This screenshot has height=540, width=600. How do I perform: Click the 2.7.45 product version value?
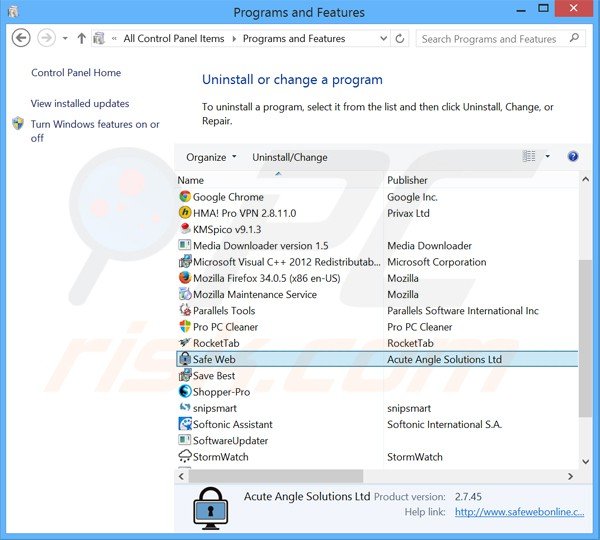pyautogui.click(x=468, y=497)
